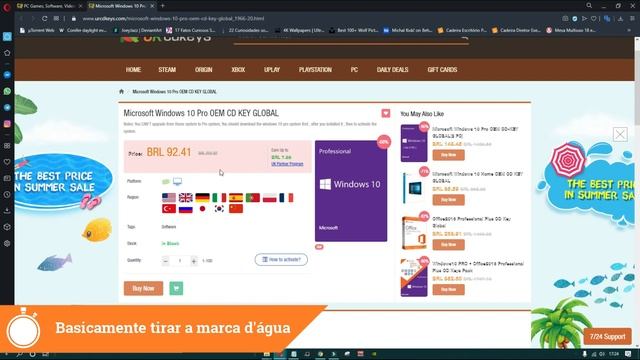
Task: Open Windows 10 Professional product image
Action: click(351, 191)
